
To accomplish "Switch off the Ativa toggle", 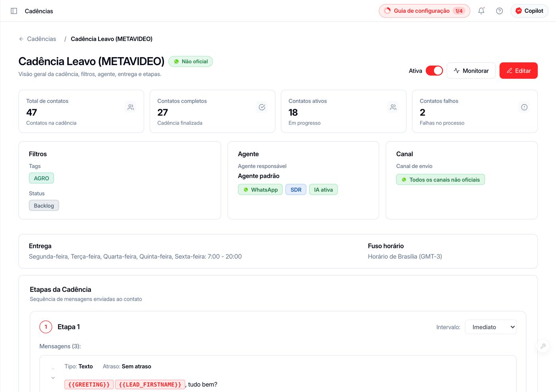I will 434,71.
